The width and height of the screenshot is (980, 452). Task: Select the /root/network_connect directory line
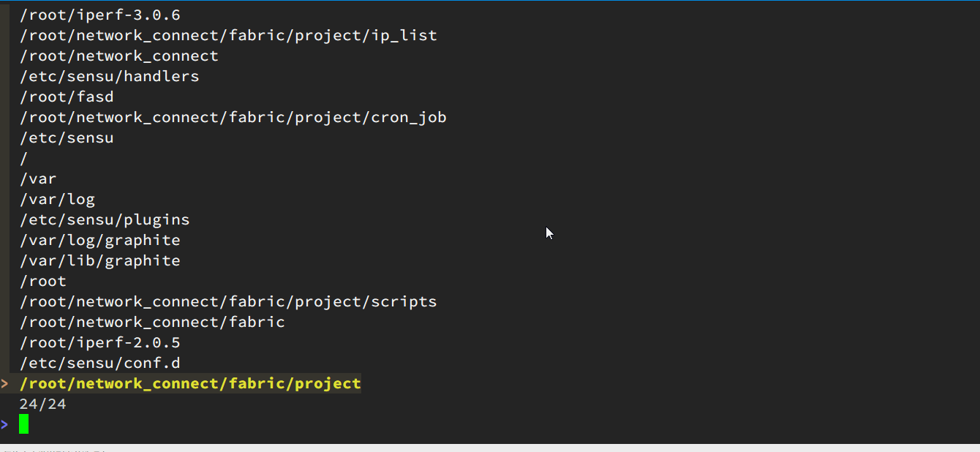coord(119,56)
